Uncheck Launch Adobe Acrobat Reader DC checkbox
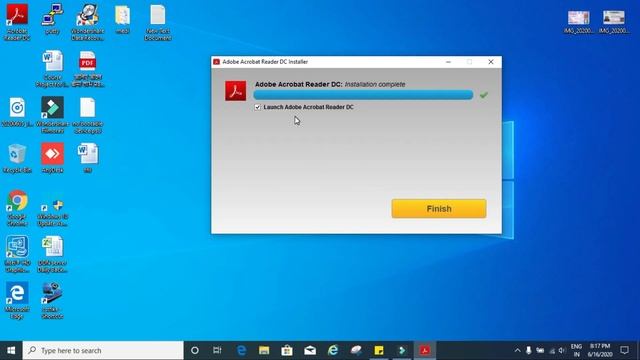This screenshot has height=360, width=640. pyautogui.click(x=258, y=107)
